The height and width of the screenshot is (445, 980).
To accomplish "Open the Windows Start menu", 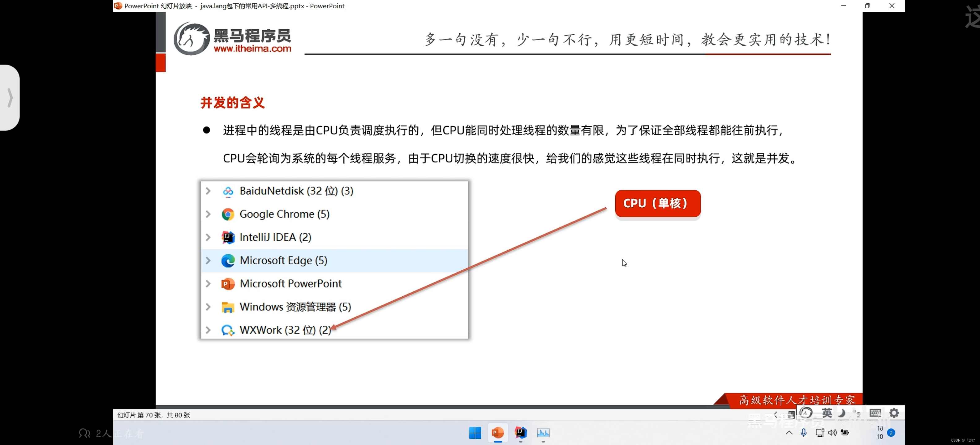I will click(475, 432).
